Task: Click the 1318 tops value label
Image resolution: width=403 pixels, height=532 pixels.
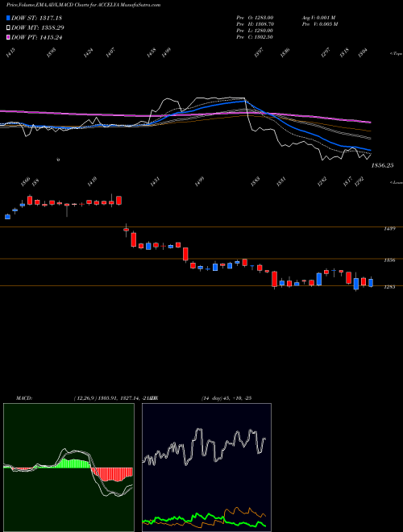Action: [x=345, y=53]
